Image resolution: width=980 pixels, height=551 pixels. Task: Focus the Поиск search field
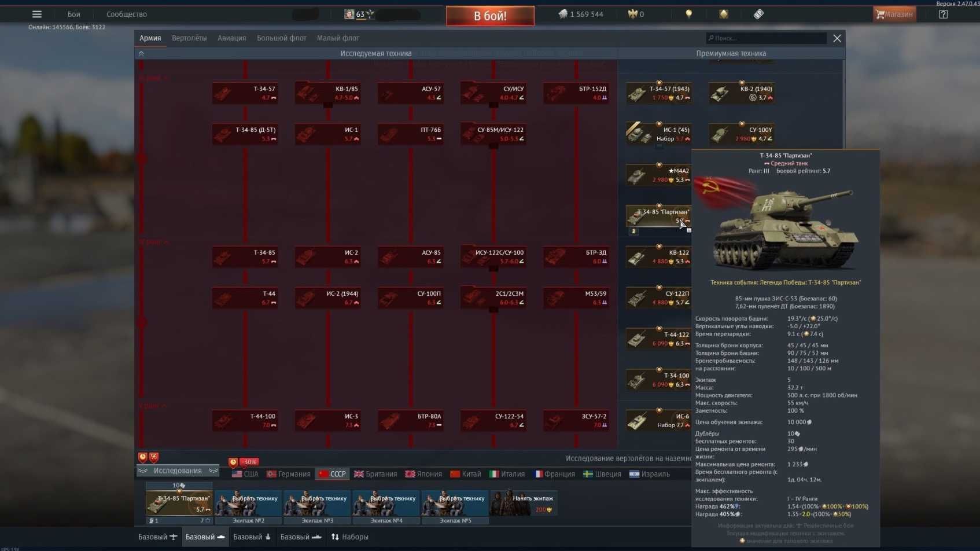coord(766,38)
